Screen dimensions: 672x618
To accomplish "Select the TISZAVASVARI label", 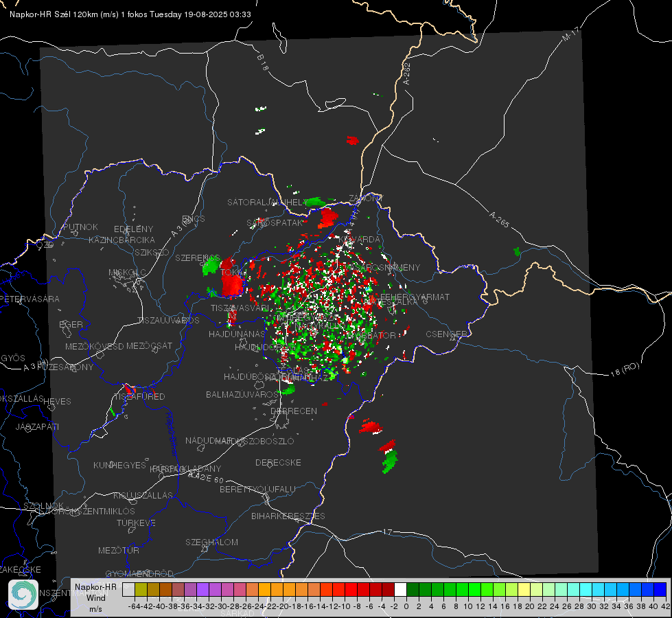I will [x=240, y=308].
